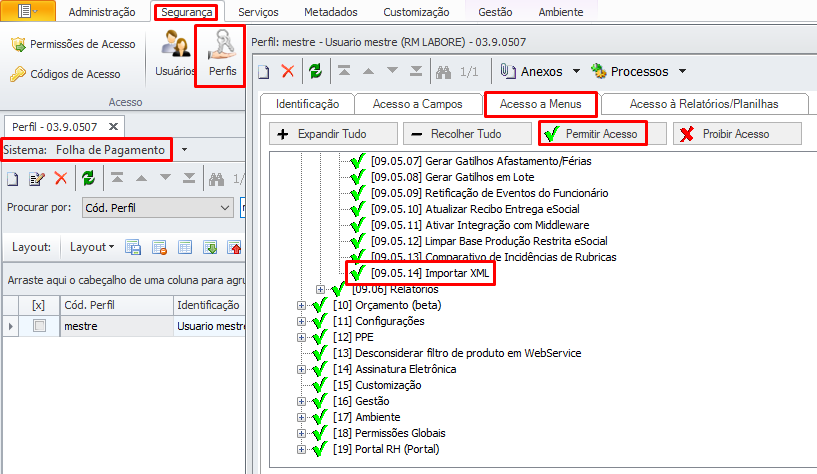Go to next record in Perfil detail toolbar
817x474 pixels.
pos(392,71)
